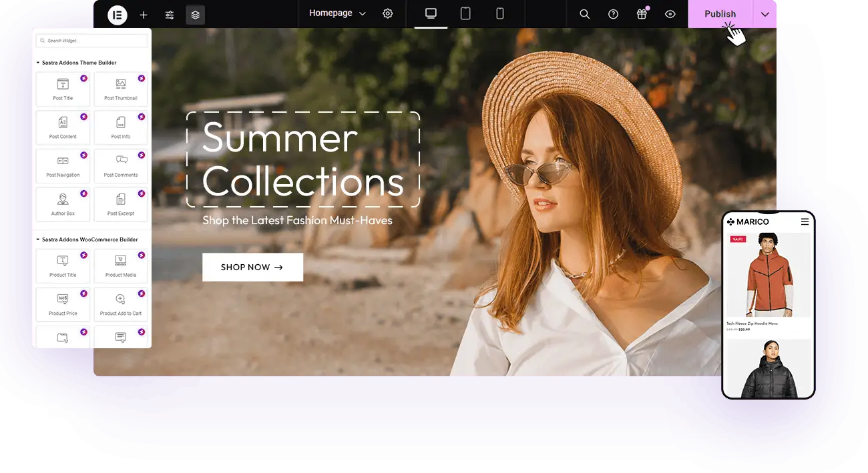This screenshot has width=868, height=473.
Task: Collapse the Sastra Addons Theme Builder section
Action: [x=38, y=62]
